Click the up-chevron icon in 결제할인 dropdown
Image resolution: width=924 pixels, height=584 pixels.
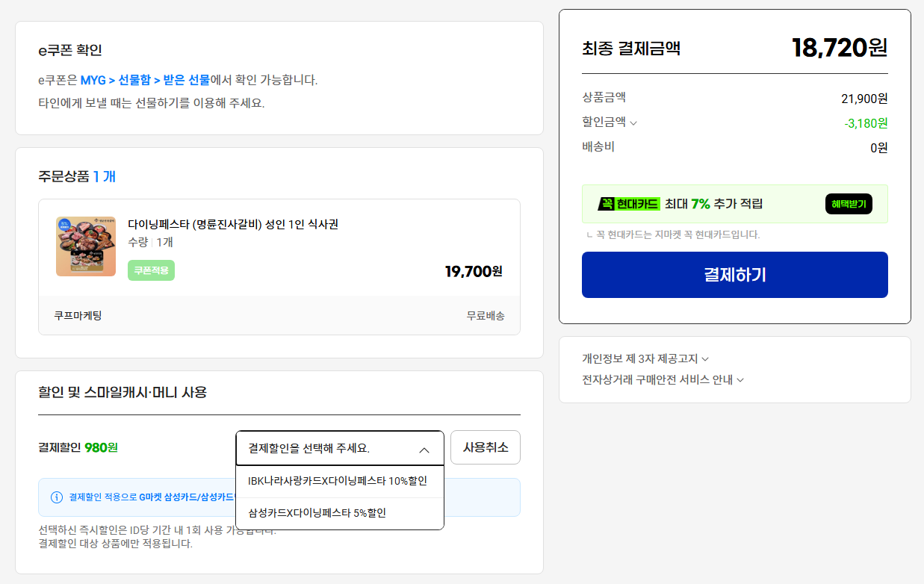click(424, 450)
